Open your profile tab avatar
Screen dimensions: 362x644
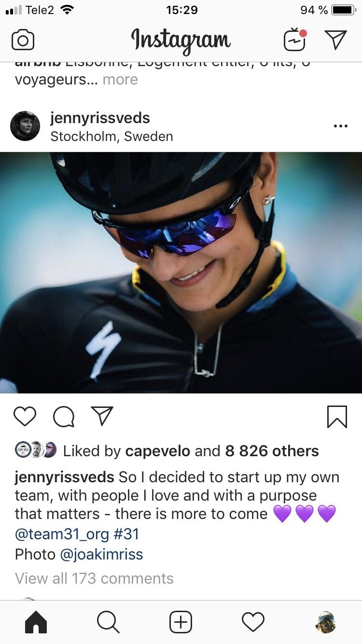pos(325,622)
